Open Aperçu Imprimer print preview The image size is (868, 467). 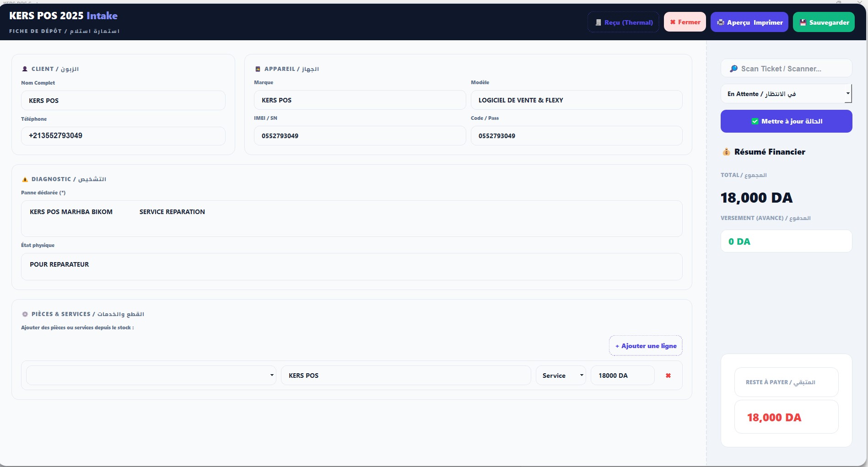point(749,22)
